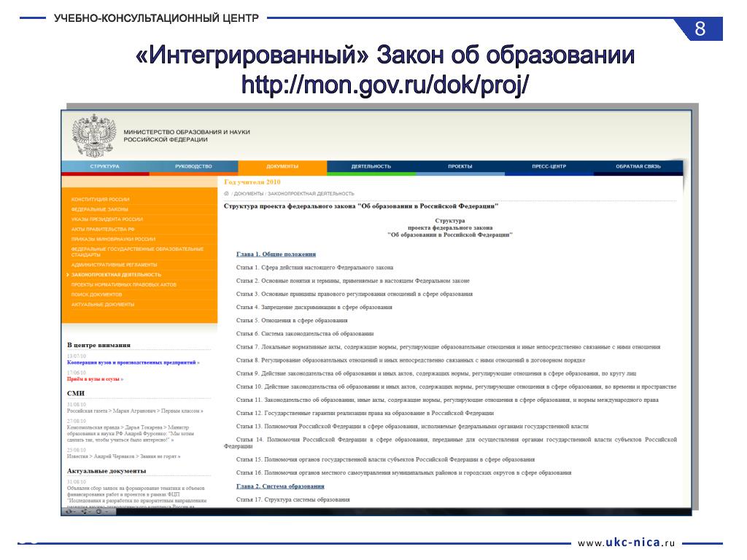Open Российская газета 'Первым классом' article

point(135,411)
